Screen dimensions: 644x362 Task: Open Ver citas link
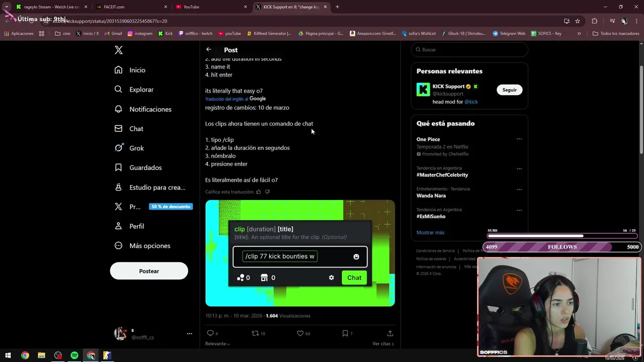(383, 344)
